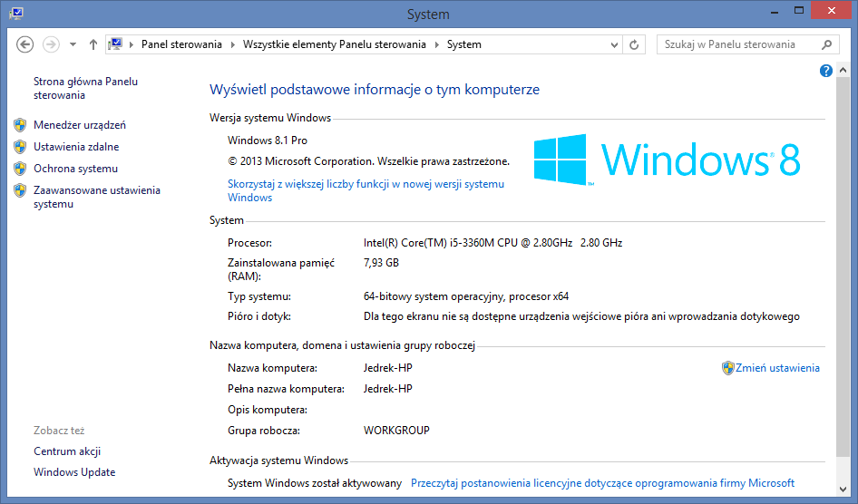Go up one level with the Up arrow
858x504 pixels.
(x=93, y=44)
